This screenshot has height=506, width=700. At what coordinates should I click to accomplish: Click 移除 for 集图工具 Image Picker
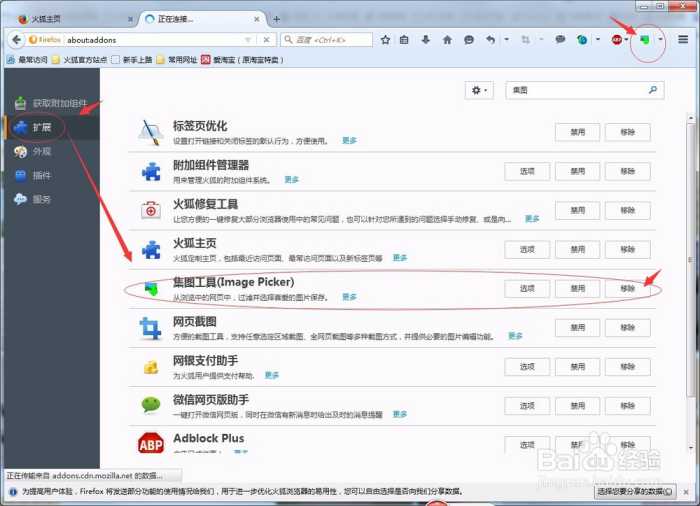point(628,289)
